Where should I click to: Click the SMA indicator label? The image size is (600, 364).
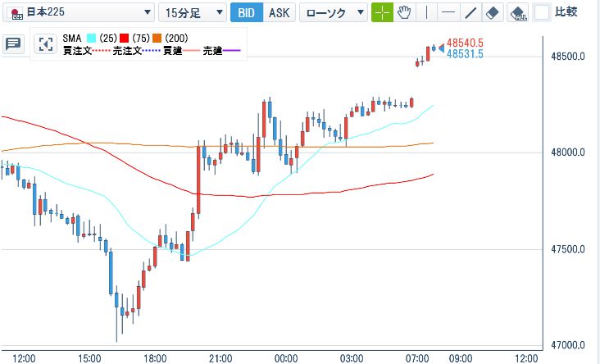pos(71,39)
